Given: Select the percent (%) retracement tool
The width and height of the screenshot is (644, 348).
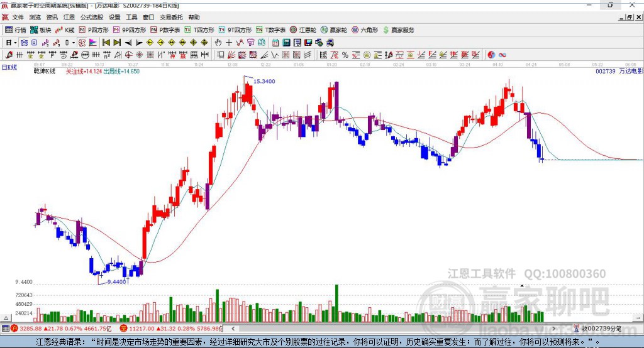Looking at the screenshot, I should pos(345,55).
